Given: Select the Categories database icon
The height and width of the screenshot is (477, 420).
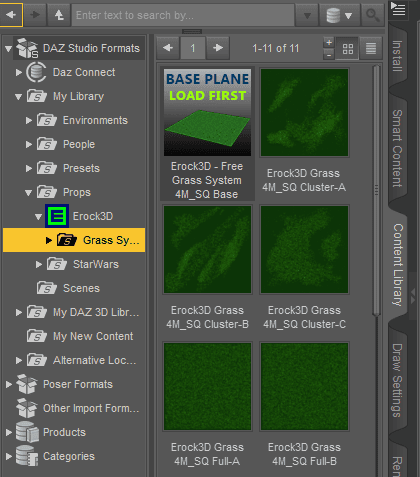Looking at the screenshot, I should (x=27, y=456).
